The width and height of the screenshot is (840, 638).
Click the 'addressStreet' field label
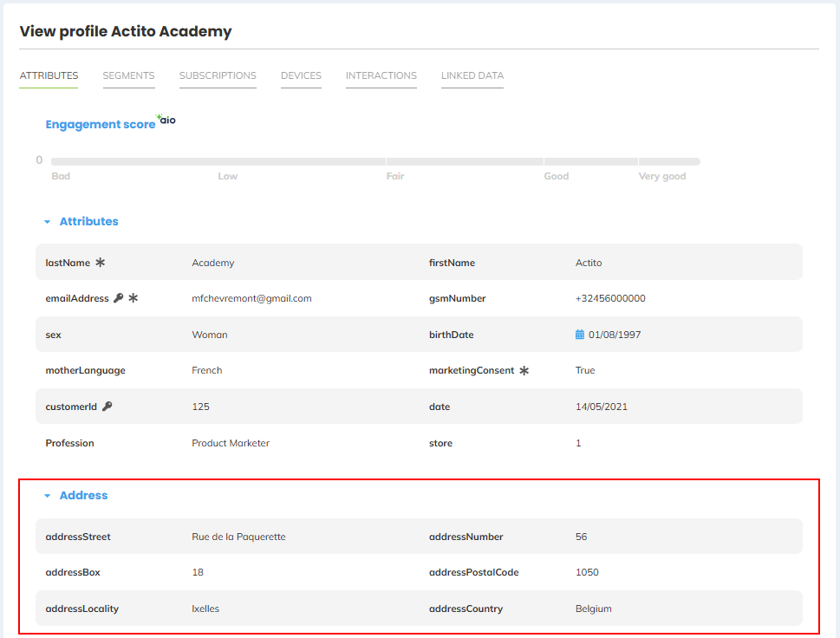tap(78, 537)
